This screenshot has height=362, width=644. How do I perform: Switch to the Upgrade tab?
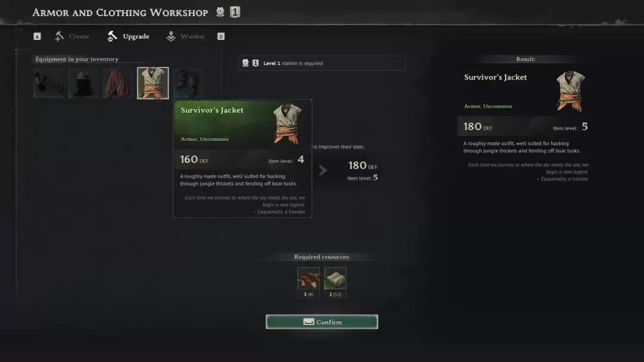click(128, 36)
